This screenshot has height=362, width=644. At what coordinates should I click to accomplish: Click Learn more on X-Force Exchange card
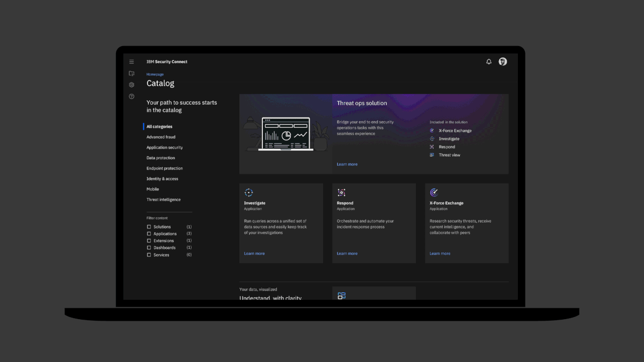pos(440,253)
